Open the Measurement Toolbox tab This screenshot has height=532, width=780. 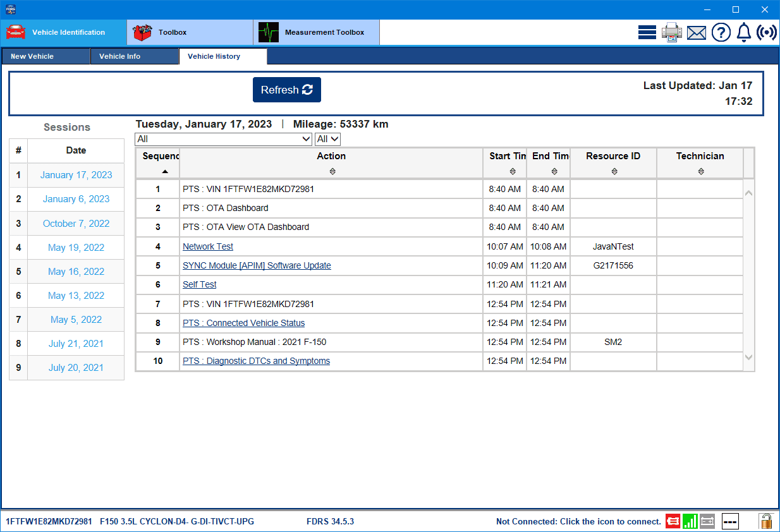pyautogui.click(x=316, y=32)
